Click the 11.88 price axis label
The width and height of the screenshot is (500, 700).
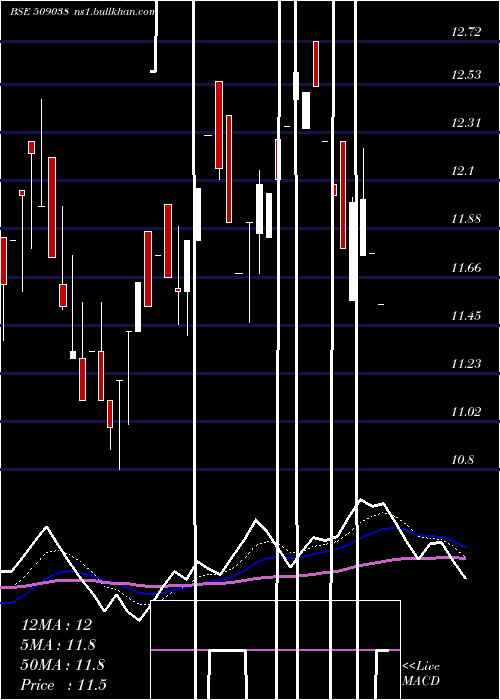click(466, 219)
